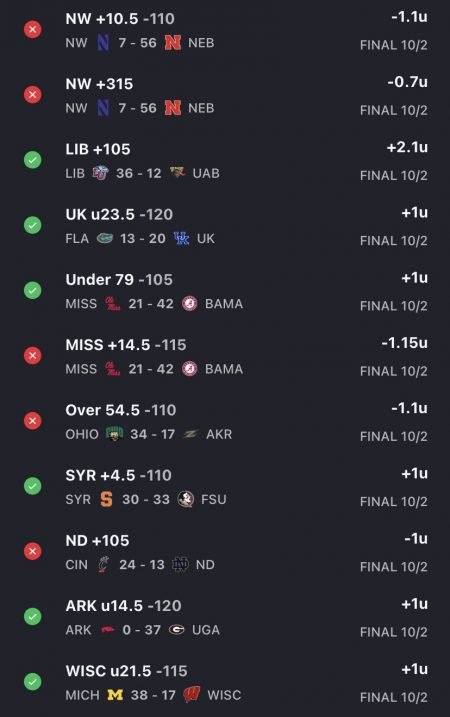450x717 pixels.
Task: Click the green check icon beside LIB +105
Action: coord(32,160)
